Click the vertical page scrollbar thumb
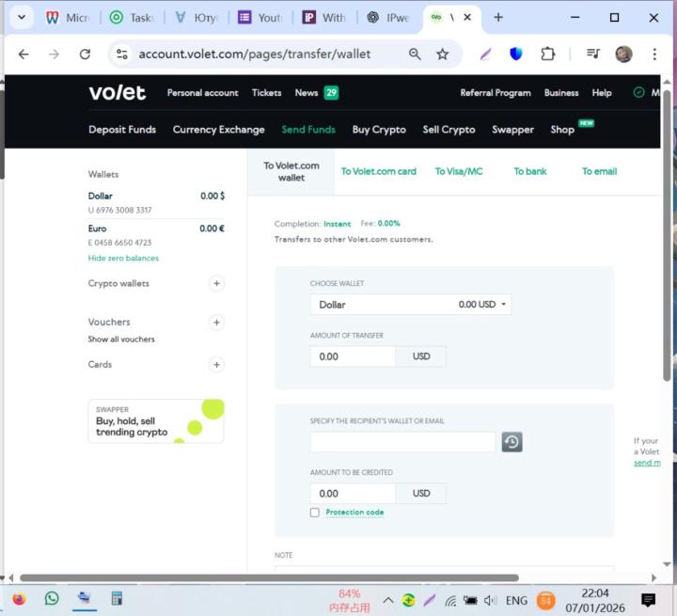The image size is (677, 616). [x=667, y=235]
